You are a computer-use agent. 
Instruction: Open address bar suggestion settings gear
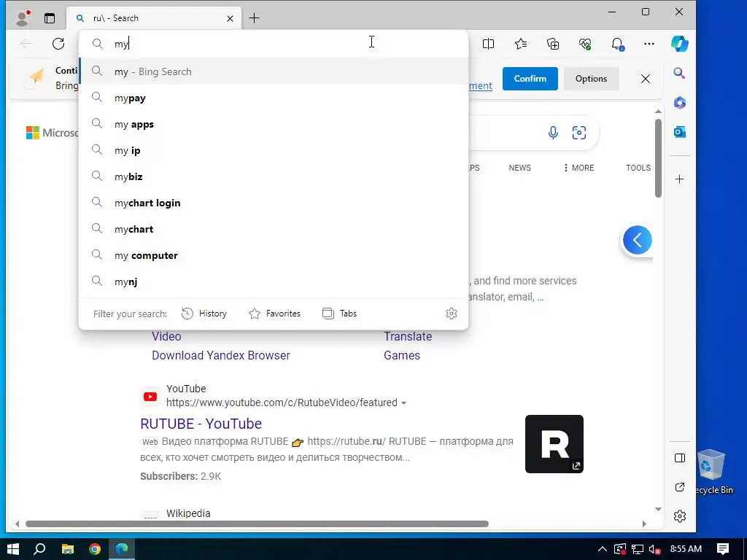coord(451,314)
